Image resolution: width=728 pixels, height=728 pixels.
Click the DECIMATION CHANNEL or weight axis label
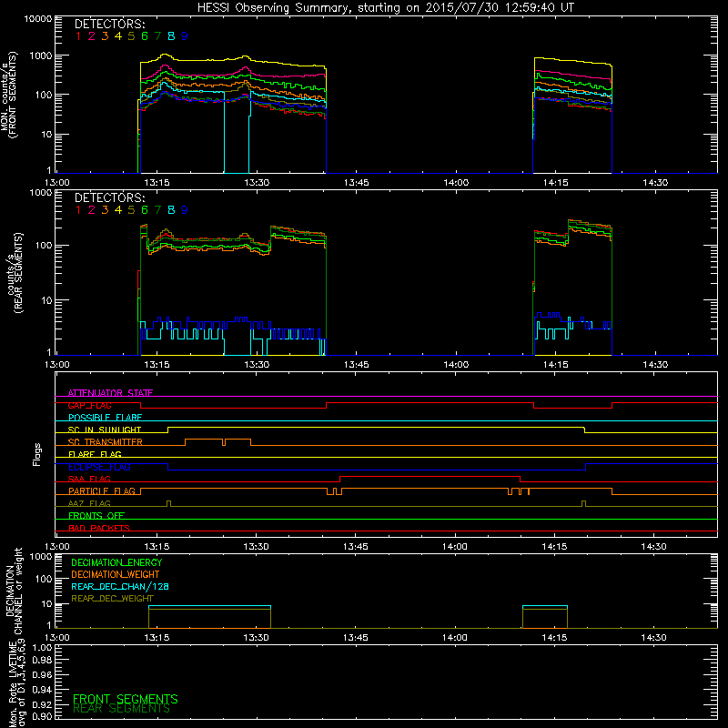click(14, 591)
